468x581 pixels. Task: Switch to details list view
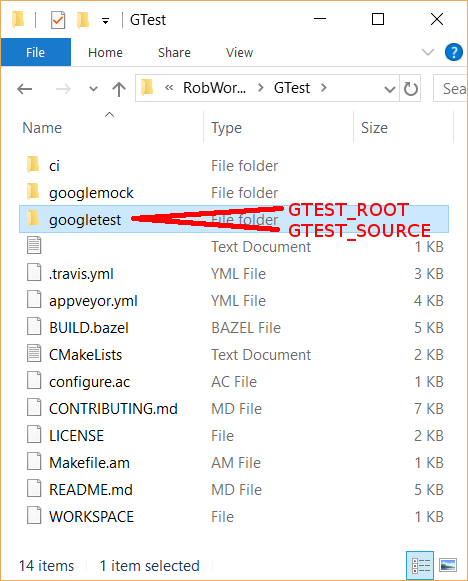point(420,565)
